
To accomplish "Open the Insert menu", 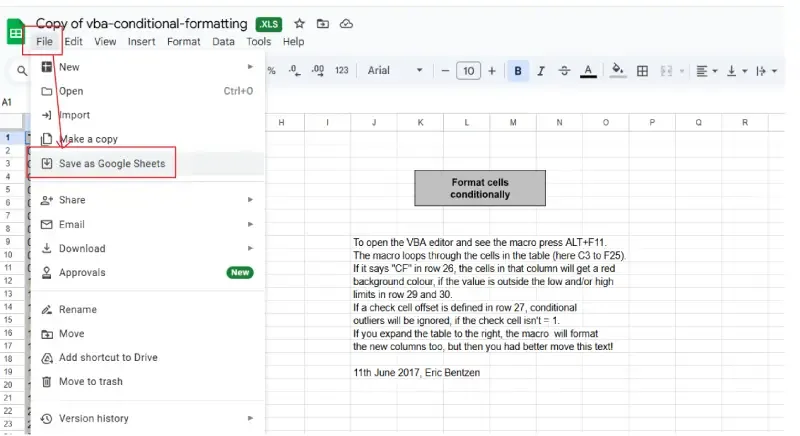I will (141, 41).
